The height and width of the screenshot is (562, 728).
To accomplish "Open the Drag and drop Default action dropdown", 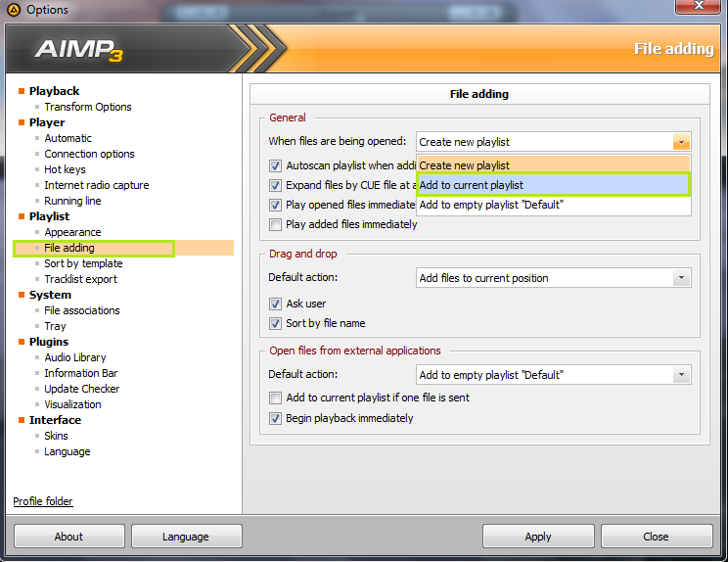I will pyautogui.click(x=681, y=278).
